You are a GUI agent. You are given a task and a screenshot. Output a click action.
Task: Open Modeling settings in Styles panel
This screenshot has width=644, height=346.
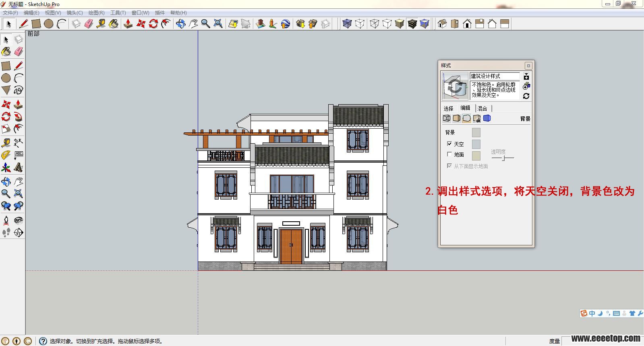[x=487, y=118]
